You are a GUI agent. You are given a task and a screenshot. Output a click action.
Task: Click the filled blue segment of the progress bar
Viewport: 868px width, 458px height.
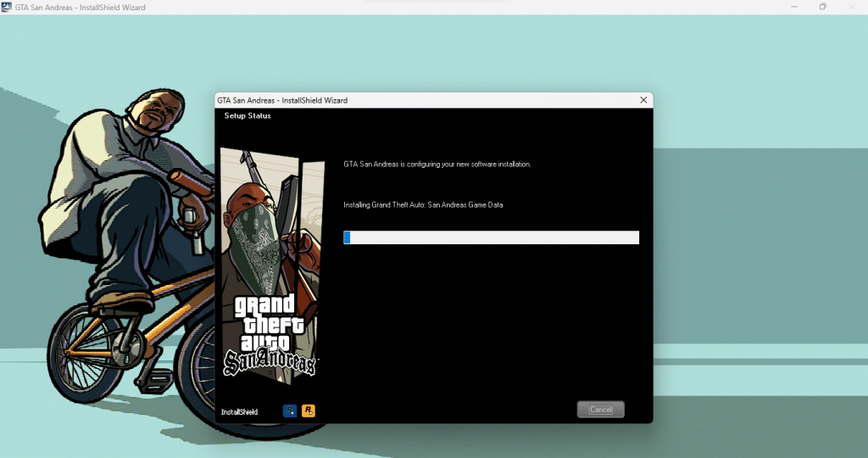coord(347,237)
